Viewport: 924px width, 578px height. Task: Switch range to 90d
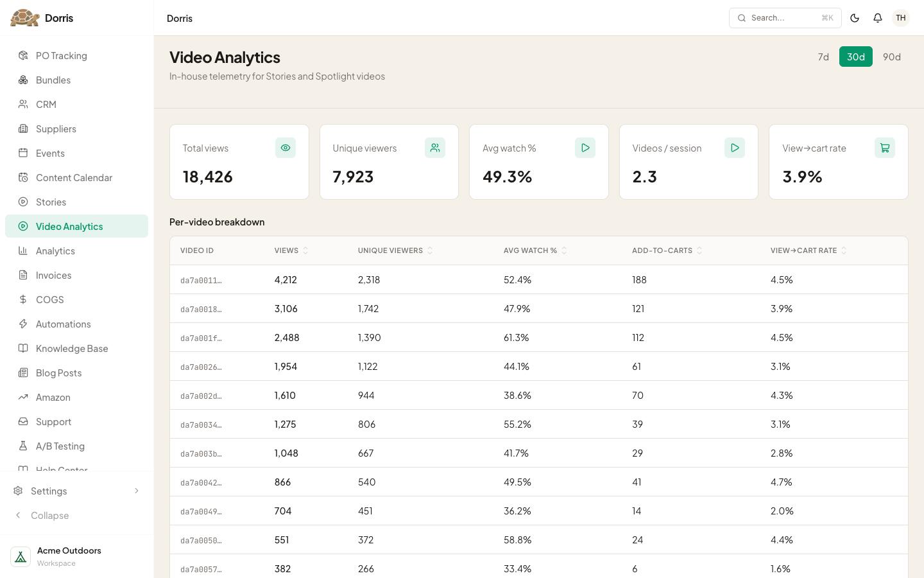pyautogui.click(x=892, y=57)
